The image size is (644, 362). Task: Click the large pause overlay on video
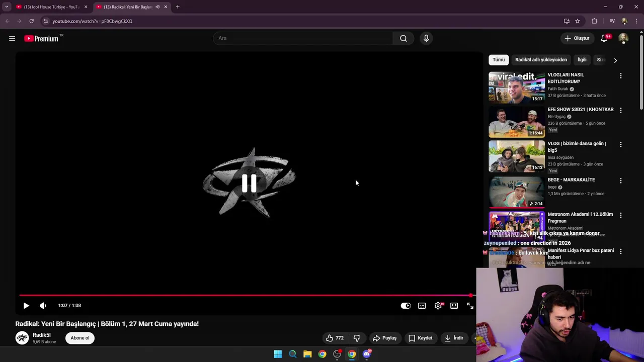click(x=249, y=184)
